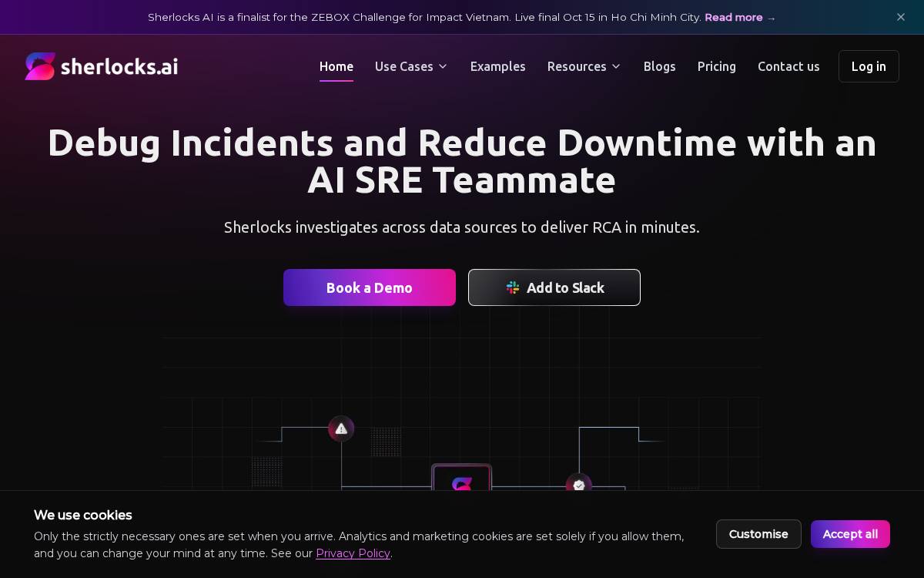Click the 'Sherlocks investigates across data sources' subtitle
The height and width of the screenshot is (578, 924).
462,227
